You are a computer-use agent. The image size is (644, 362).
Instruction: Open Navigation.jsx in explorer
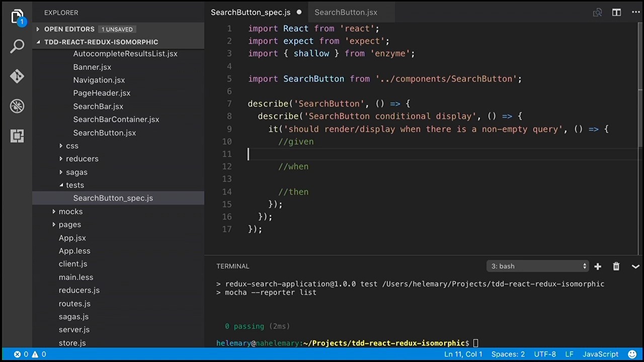coord(99,80)
